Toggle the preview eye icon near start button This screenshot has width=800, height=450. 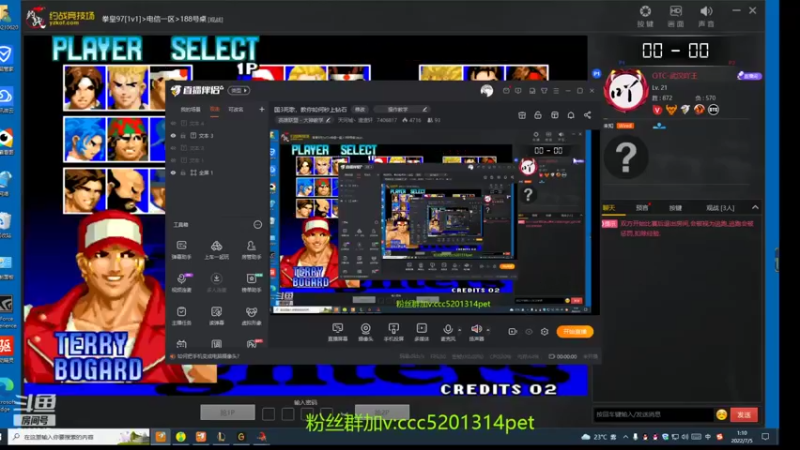coord(529,332)
